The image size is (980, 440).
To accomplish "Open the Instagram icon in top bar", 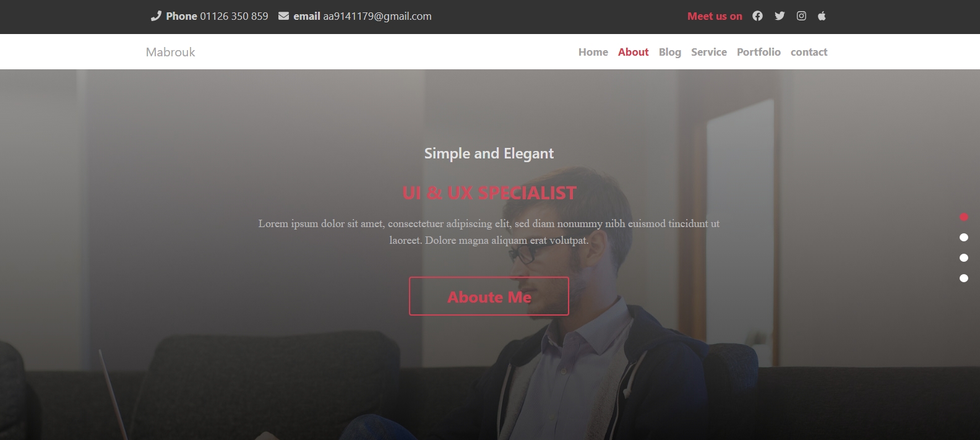I will 801,16.
